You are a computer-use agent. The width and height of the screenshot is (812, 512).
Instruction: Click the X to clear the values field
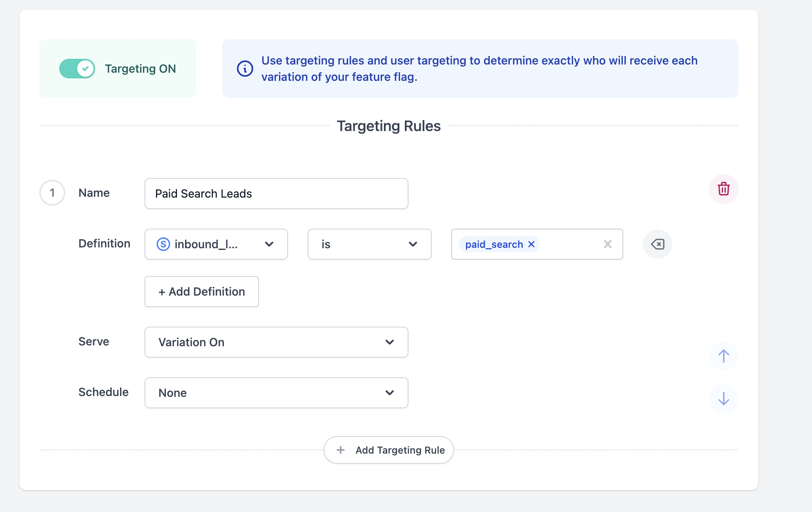pos(607,244)
